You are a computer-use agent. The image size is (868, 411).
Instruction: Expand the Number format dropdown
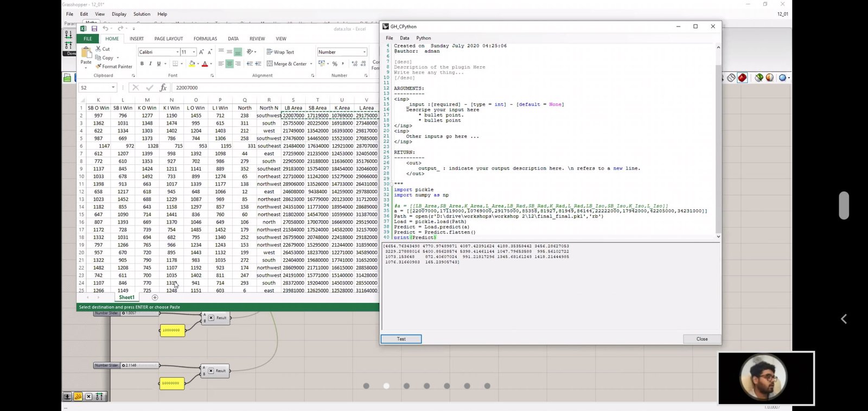click(x=364, y=52)
